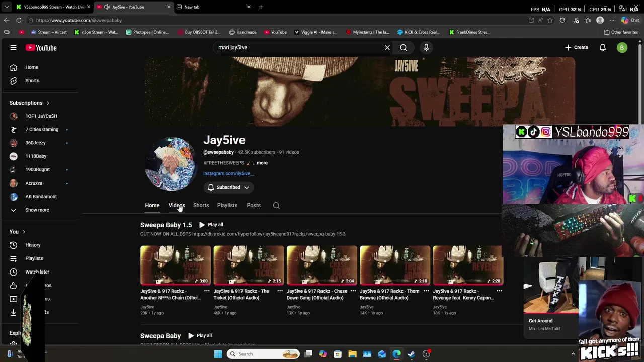Click the Jay5ive channel avatar
Image resolution: width=644 pixels, height=362 pixels.
click(x=171, y=163)
